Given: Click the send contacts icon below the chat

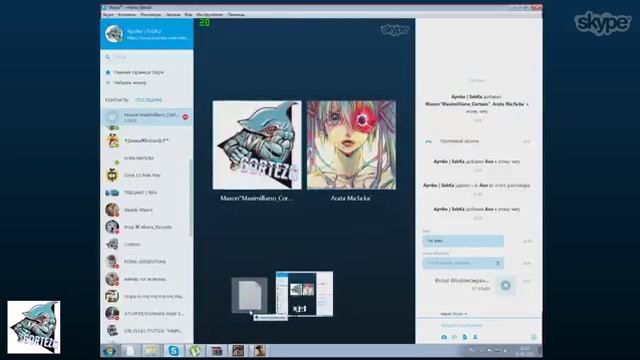Looking at the screenshot, I should point(475,337).
